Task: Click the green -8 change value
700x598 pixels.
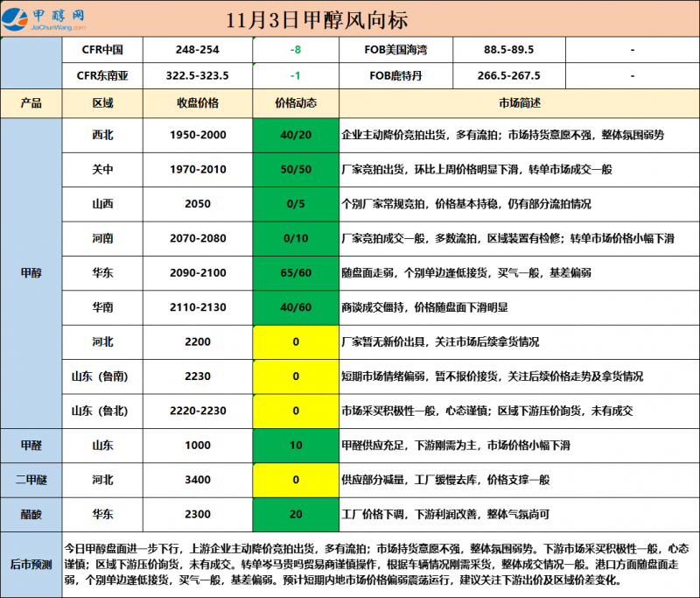Action: point(293,50)
